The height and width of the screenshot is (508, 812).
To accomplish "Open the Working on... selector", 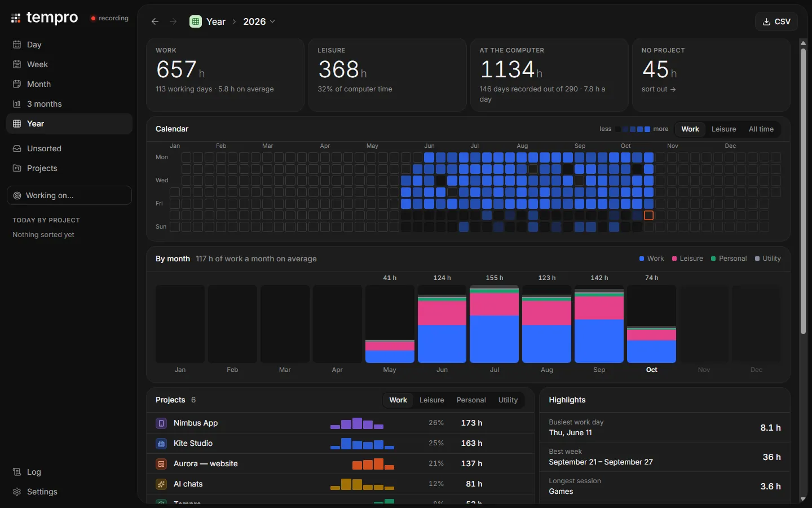I will 69,195.
